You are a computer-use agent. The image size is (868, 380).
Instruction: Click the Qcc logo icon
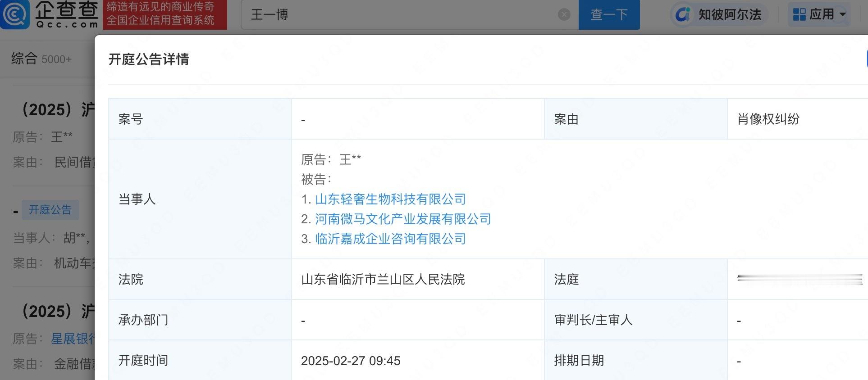coord(15,14)
